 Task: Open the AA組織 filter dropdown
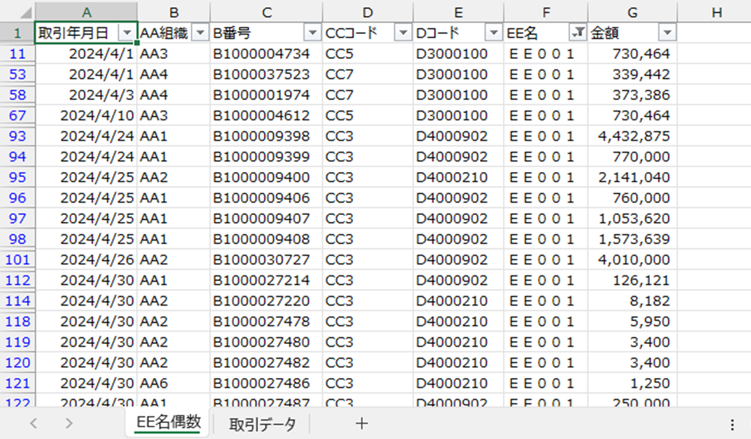click(199, 32)
